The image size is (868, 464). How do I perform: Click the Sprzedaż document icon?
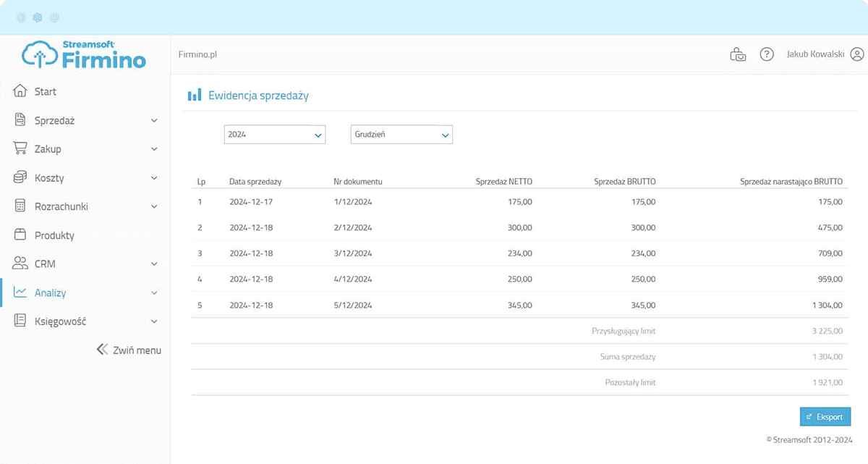[x=20, y=120]
